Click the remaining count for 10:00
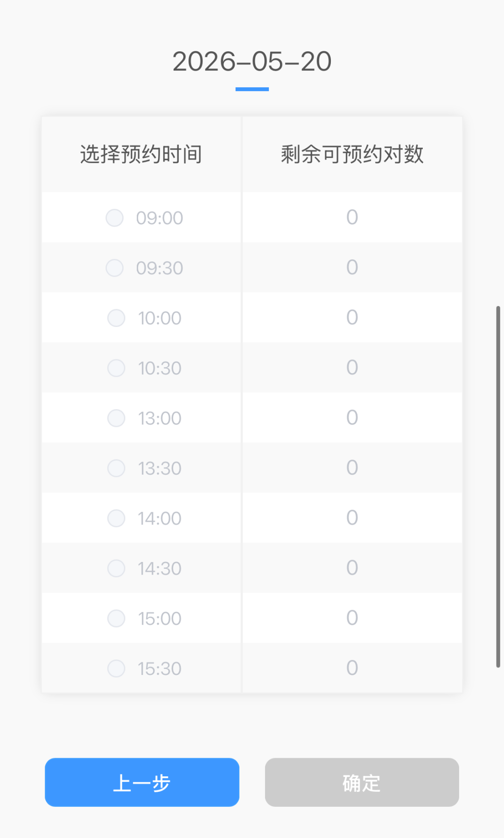 (352, 318)
